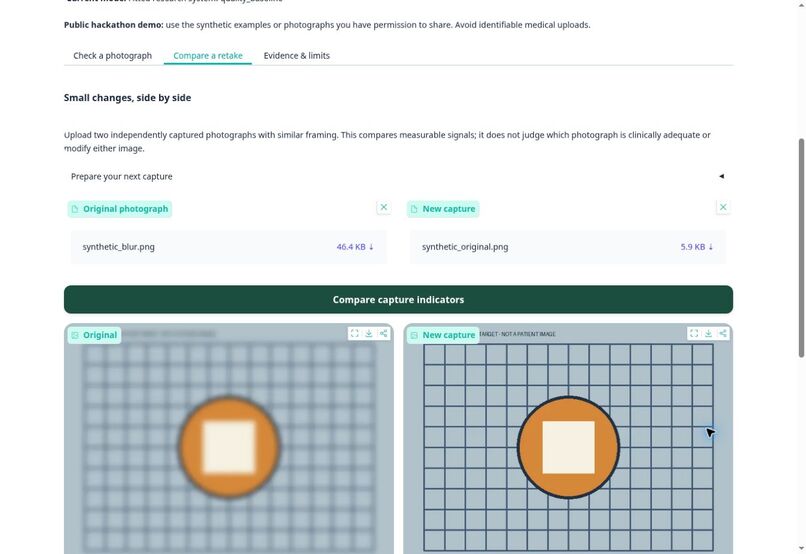806x554 pixels.
Task: View the New capture image fullscreen
Action: tap(694, 334)
